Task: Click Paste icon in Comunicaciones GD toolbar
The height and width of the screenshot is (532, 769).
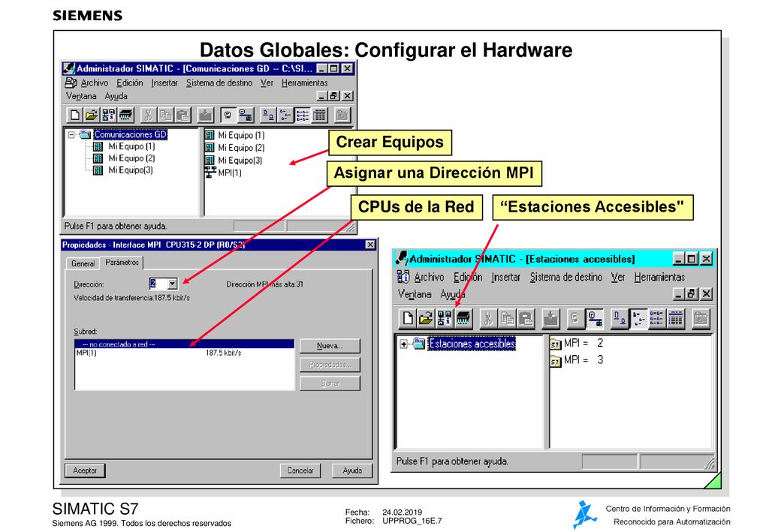Action: click(182, 115)
